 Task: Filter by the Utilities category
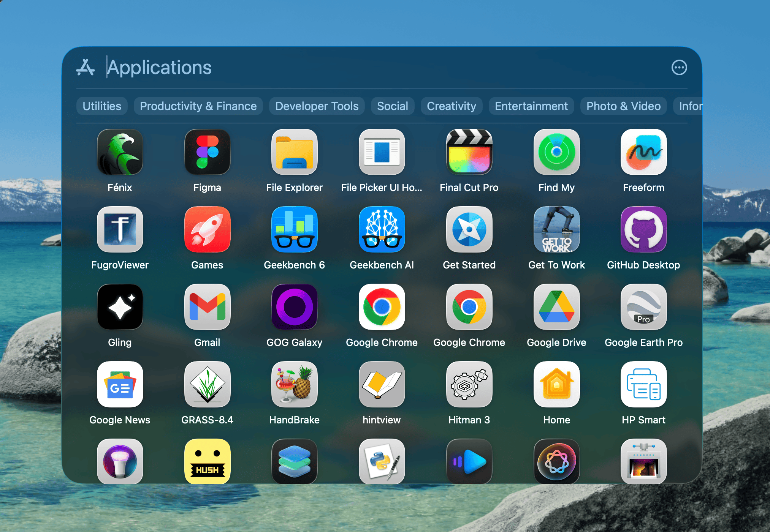(102, 106)
